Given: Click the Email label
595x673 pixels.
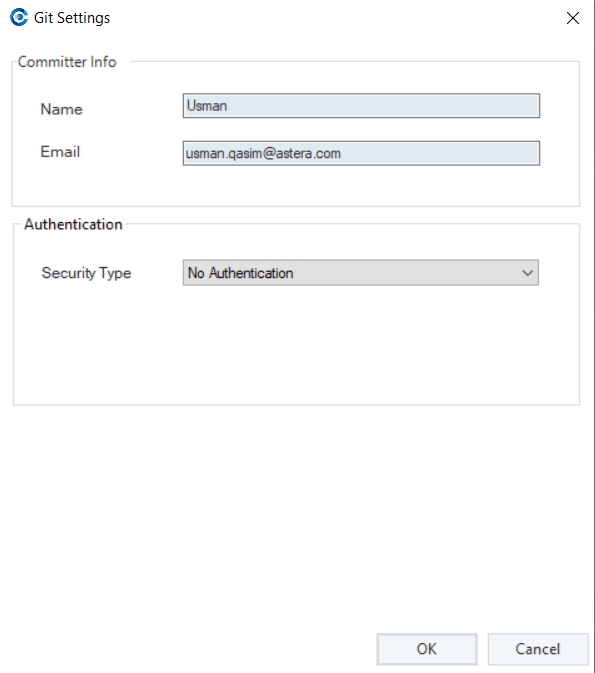Looking at the screenshot, I should tap(60, 152).
